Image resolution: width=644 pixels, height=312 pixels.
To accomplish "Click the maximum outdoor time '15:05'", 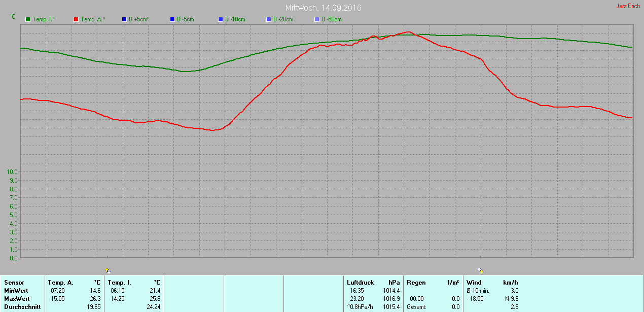I will click(57, 299).
